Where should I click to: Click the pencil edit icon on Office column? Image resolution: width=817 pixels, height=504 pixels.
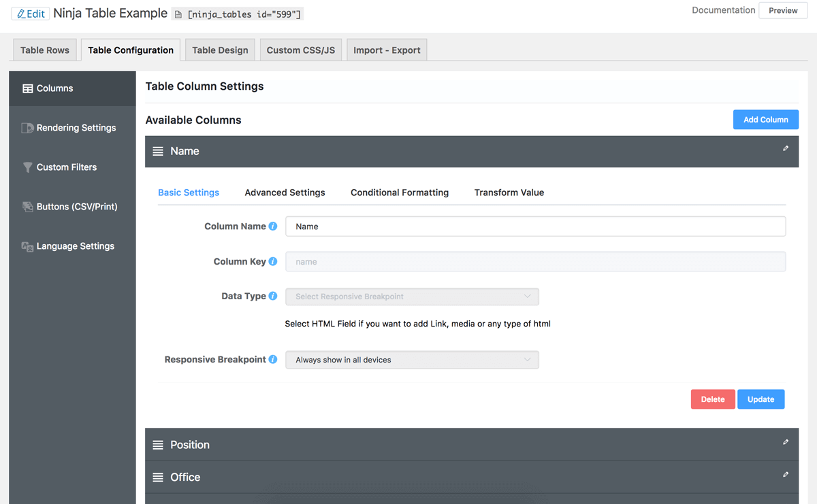point(785,475)
